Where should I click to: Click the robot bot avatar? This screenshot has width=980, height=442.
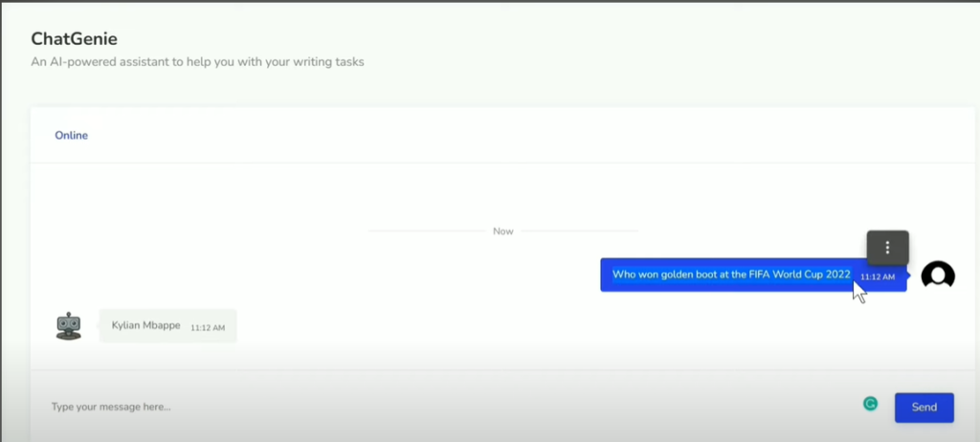[x=69, y=325]
